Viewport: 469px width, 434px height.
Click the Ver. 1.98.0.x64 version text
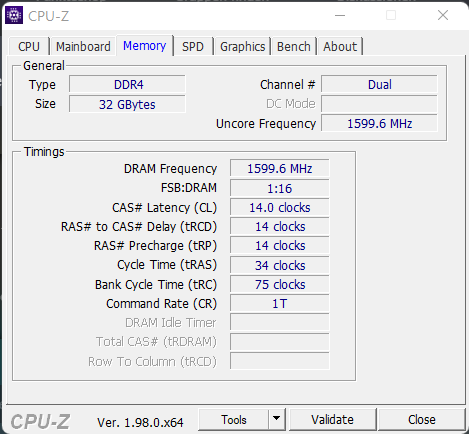(140, 422)
